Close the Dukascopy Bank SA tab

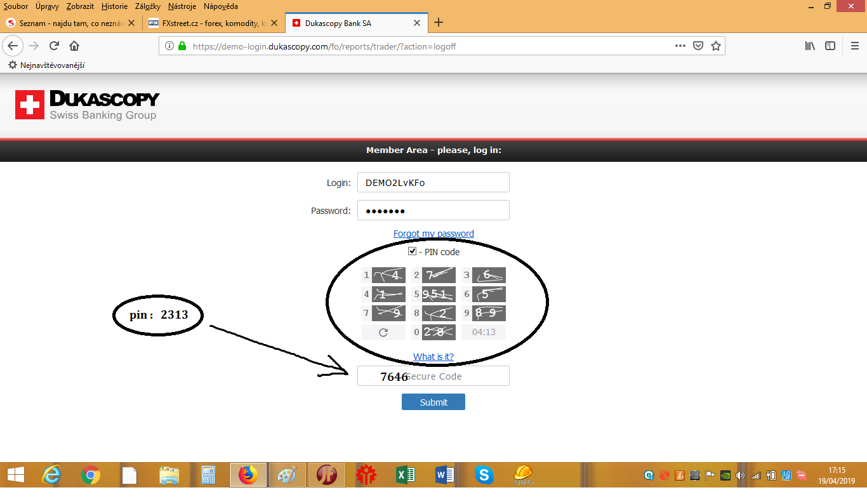pyautogui.click(x=417, y=23)
